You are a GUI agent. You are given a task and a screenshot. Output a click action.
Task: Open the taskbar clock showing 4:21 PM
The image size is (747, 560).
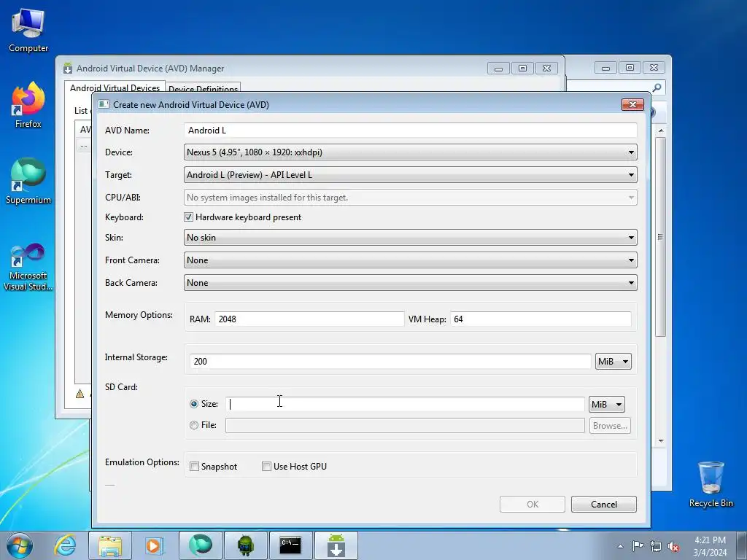coord(710,546)
